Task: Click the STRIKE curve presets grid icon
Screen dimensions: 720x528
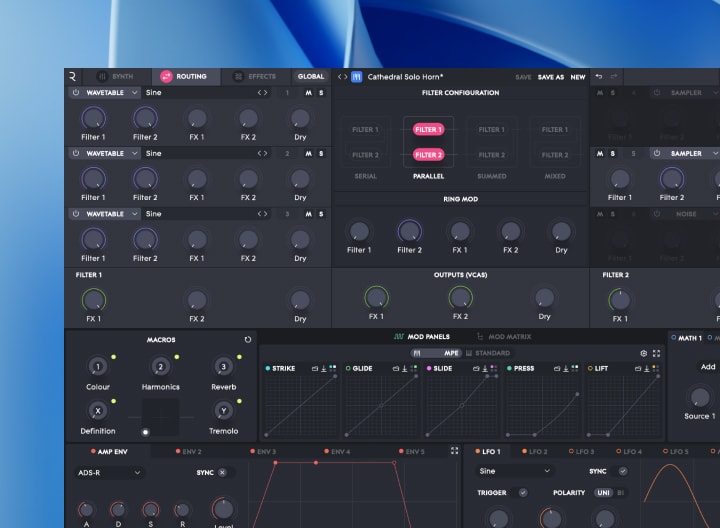Action: (332, 368)
